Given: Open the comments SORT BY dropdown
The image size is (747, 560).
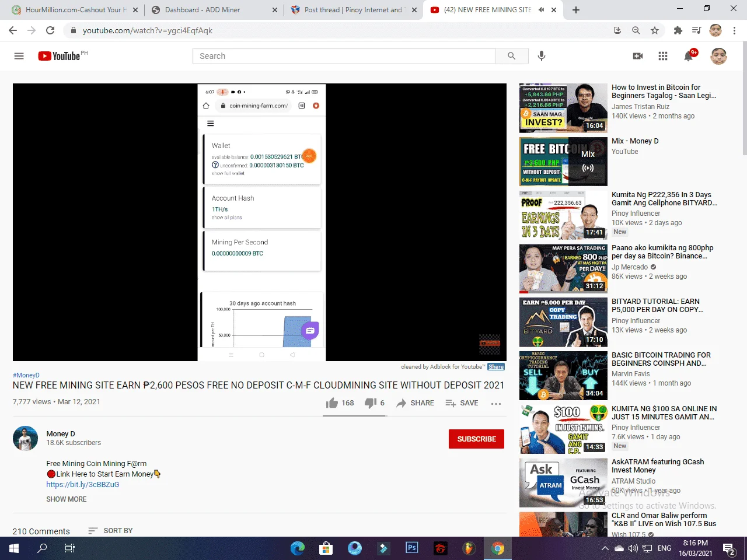Looking at the screenshot, I should [x=110, y=531].
